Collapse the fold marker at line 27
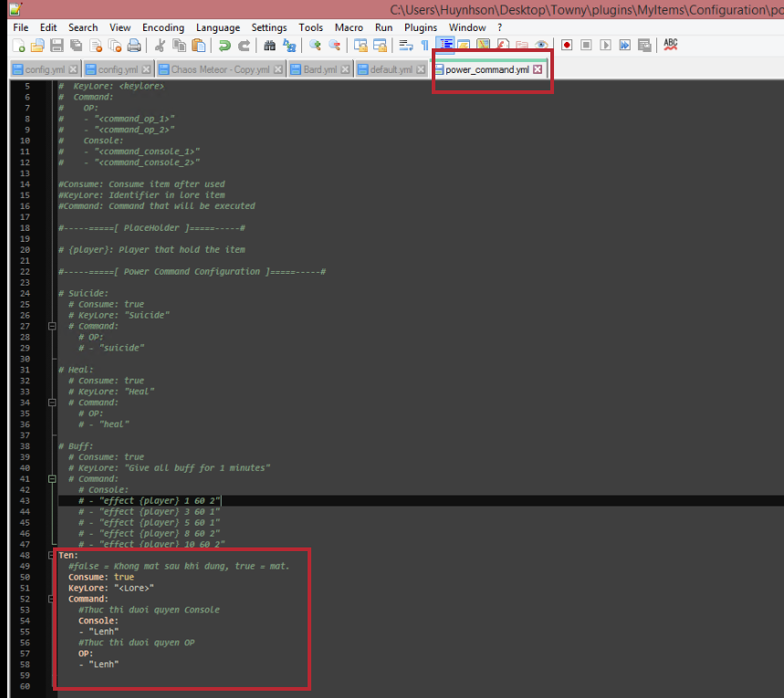The image size is (784, 698). tap(51, 326)
